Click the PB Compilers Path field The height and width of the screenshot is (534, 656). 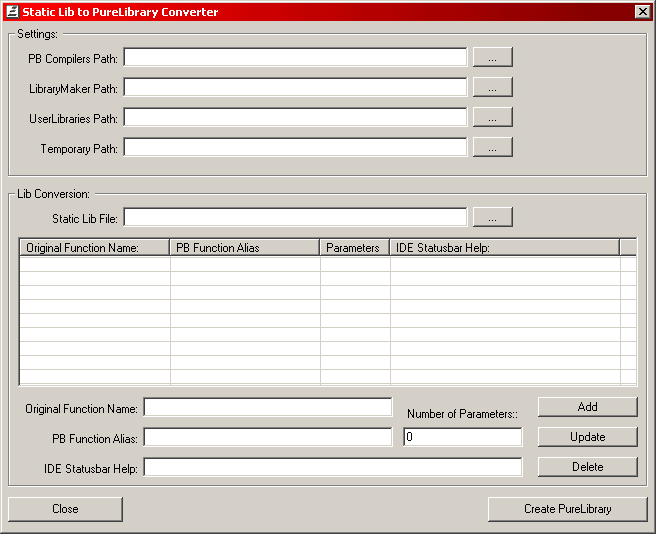pyautogui.click(x=295, y=57)
